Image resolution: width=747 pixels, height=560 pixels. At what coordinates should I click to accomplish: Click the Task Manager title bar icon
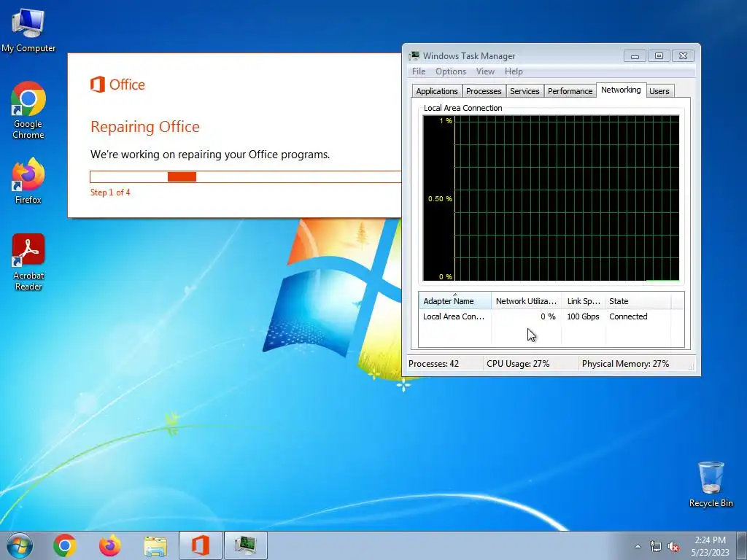pos(414,55)
